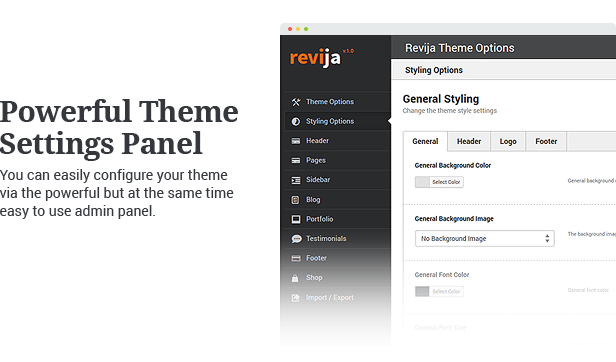This screenshot has height=362, width=616.
Task: Click the Testimonials speech bubble icon
Action: [x=296, y=239]
